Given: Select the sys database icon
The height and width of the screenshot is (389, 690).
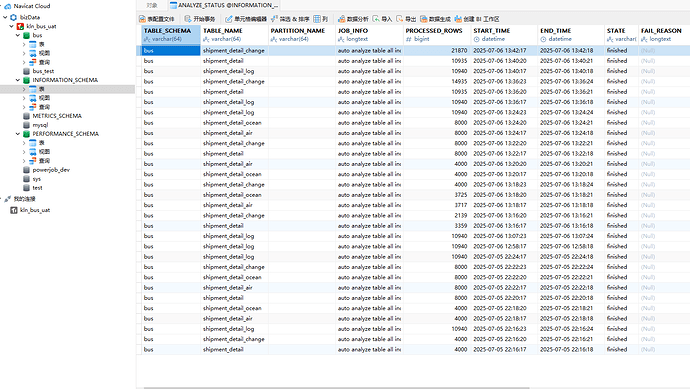Looking at the screenshot, I should [26, 179].
